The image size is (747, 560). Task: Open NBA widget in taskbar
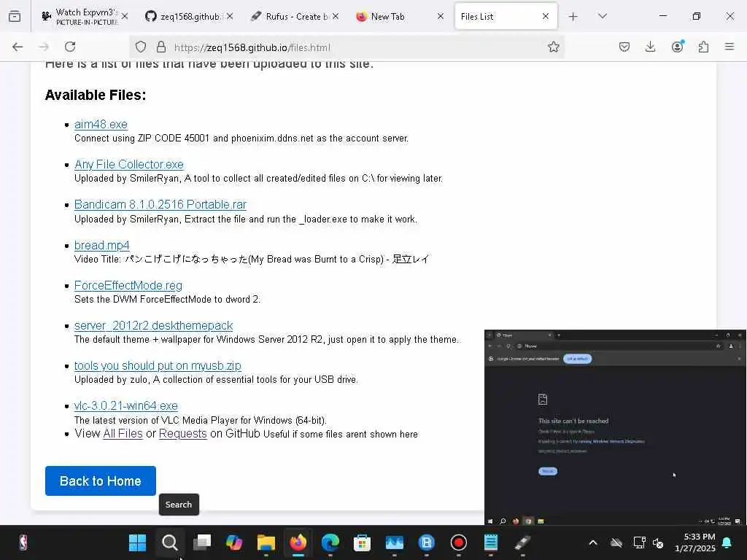(23, 542)
